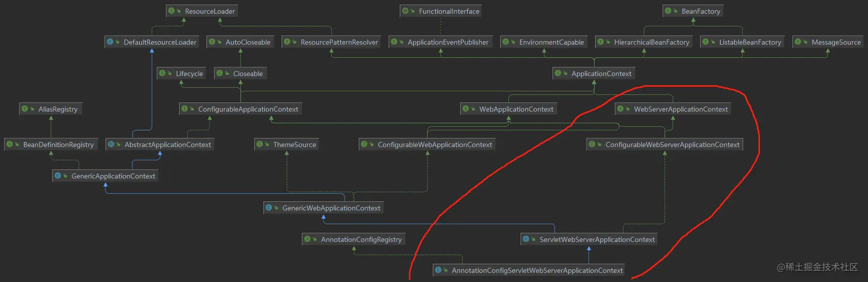This screenshot has height=282, width=868.
Task: Click the ResourcePatternResolver node
Action: [x=332, y=42]
